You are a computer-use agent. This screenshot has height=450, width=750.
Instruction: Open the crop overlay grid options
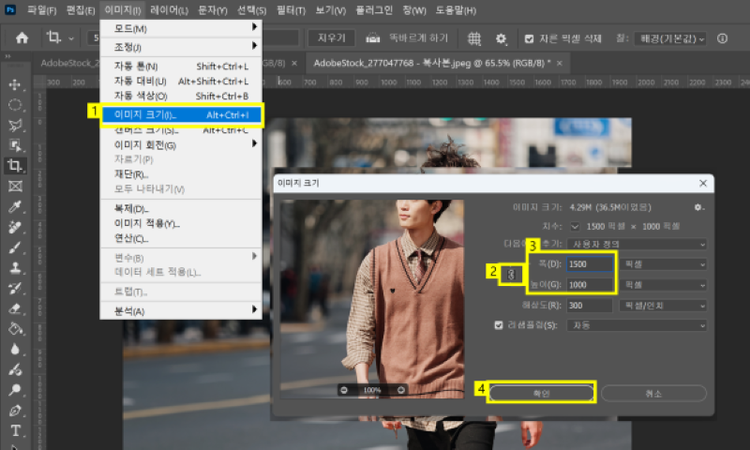[474, 38]
